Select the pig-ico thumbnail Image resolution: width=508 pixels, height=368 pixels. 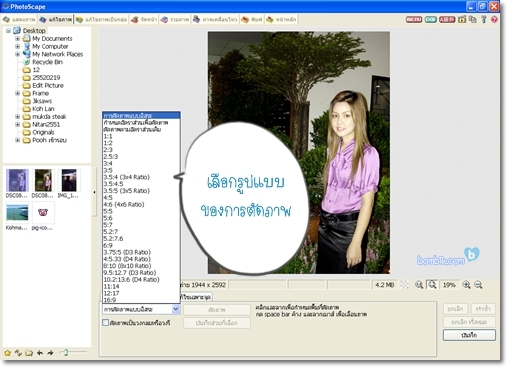[x=43, y=216]
